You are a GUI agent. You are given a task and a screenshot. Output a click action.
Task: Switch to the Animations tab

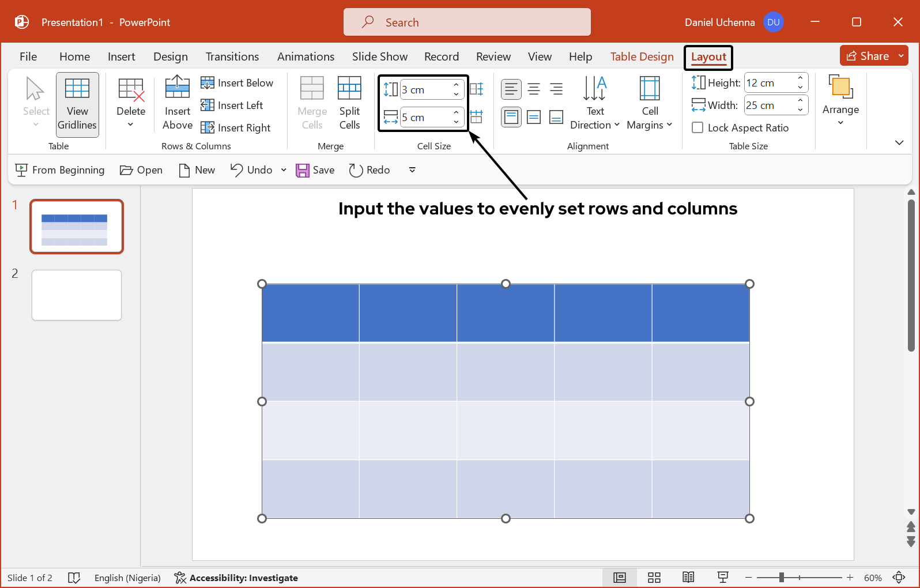click(306, 56)
